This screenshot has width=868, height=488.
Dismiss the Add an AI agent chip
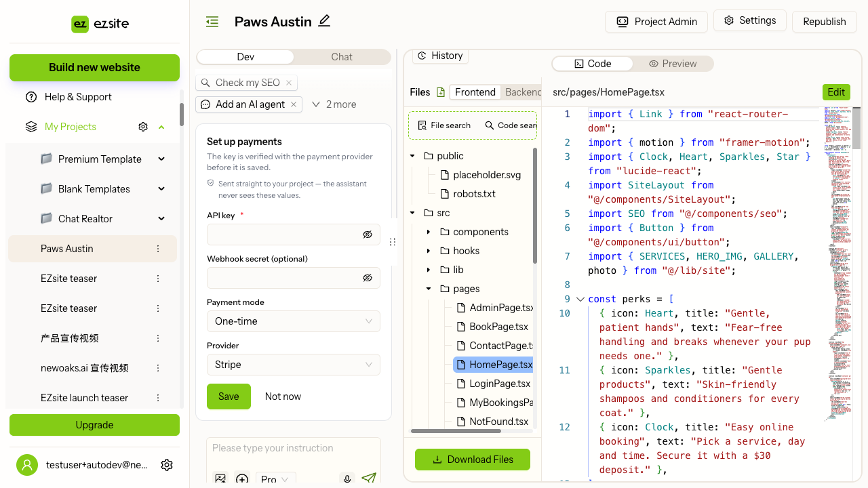click(x=294, y=104)
